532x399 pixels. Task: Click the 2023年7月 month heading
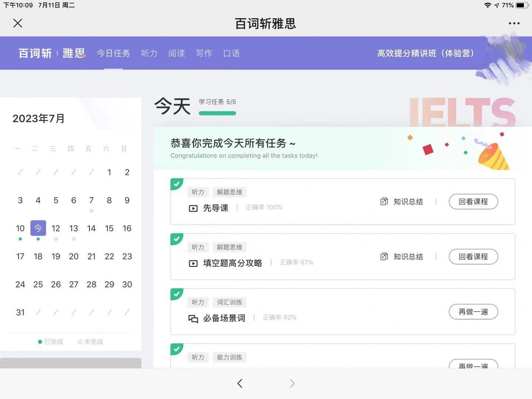[39, 118]
